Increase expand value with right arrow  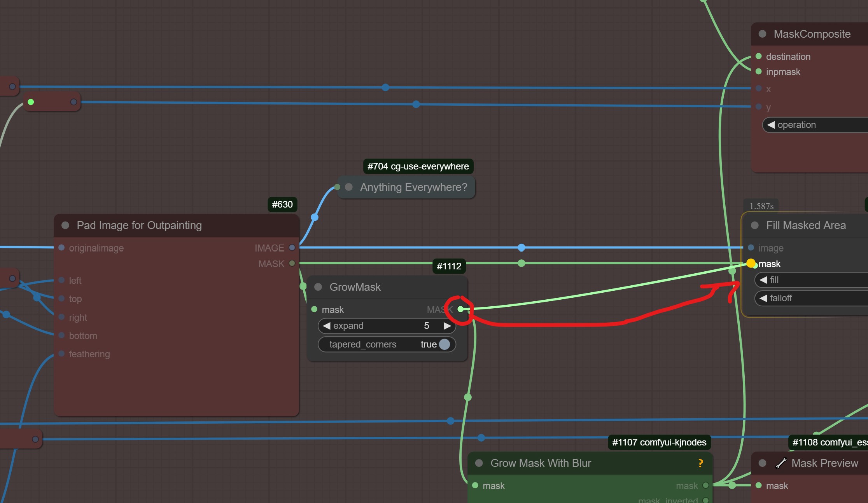[x=447, y=326]
